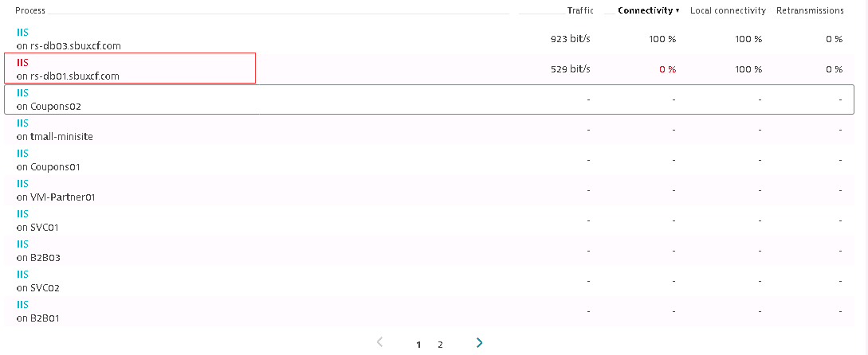Viewport: 868px width, 355px height.
Task: Open IIS process on Coupons02
Action: click(x=22, y=92)
